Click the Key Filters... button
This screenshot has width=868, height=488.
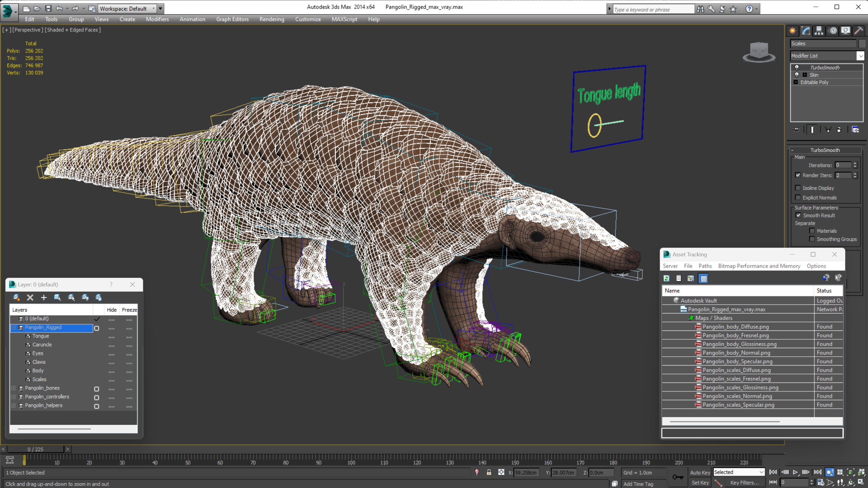[745, 483]
